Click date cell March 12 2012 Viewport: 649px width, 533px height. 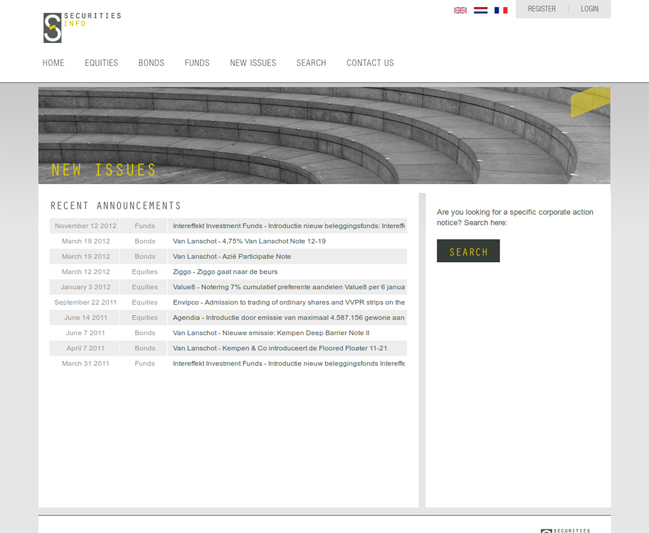tap(86, 272)
